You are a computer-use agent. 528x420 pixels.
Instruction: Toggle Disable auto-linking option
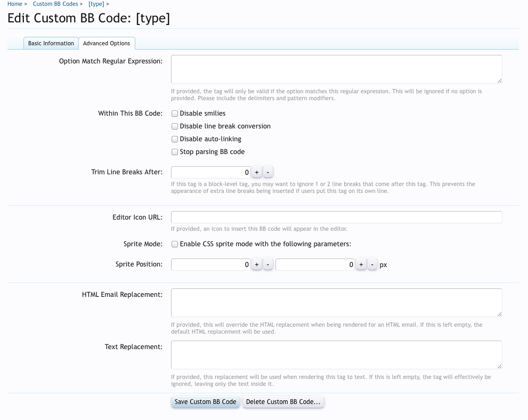[175, 139]
